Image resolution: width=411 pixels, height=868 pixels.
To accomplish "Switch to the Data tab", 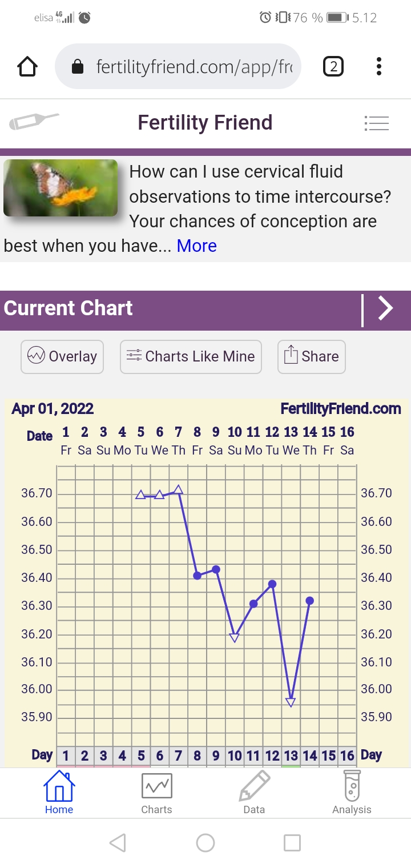I will (x=254, y=793).
